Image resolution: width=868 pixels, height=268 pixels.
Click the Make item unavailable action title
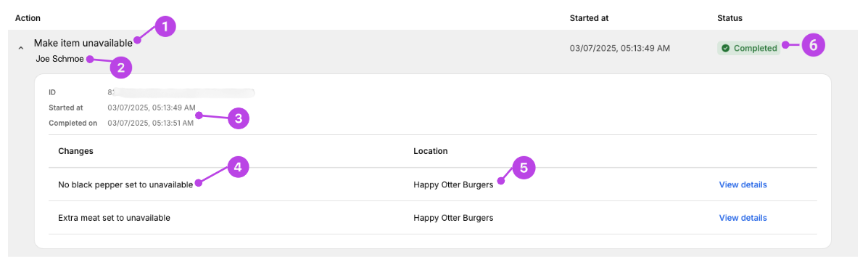(x=83, y=42)
